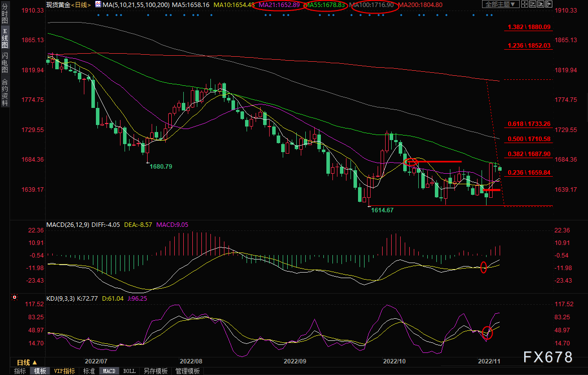Click the <日线> period in chart title

point(80,5)
